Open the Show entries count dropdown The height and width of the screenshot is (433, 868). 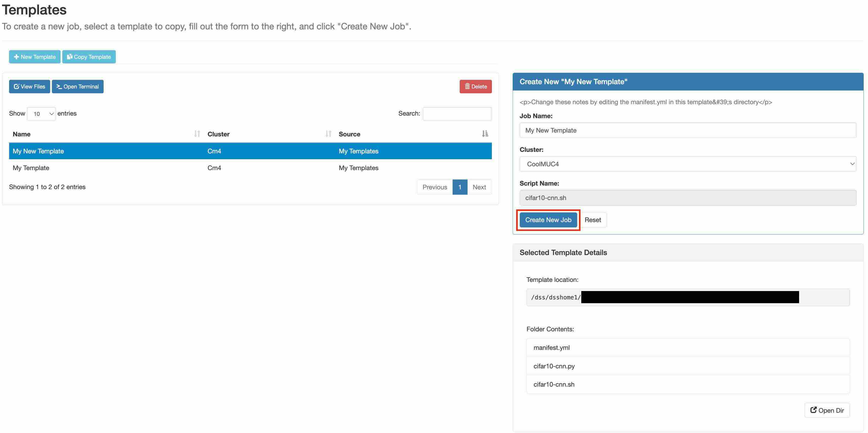(41, 114)
